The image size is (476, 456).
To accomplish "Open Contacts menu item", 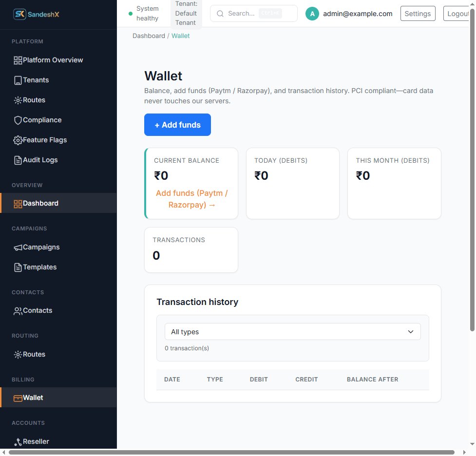I will point(58,311).
